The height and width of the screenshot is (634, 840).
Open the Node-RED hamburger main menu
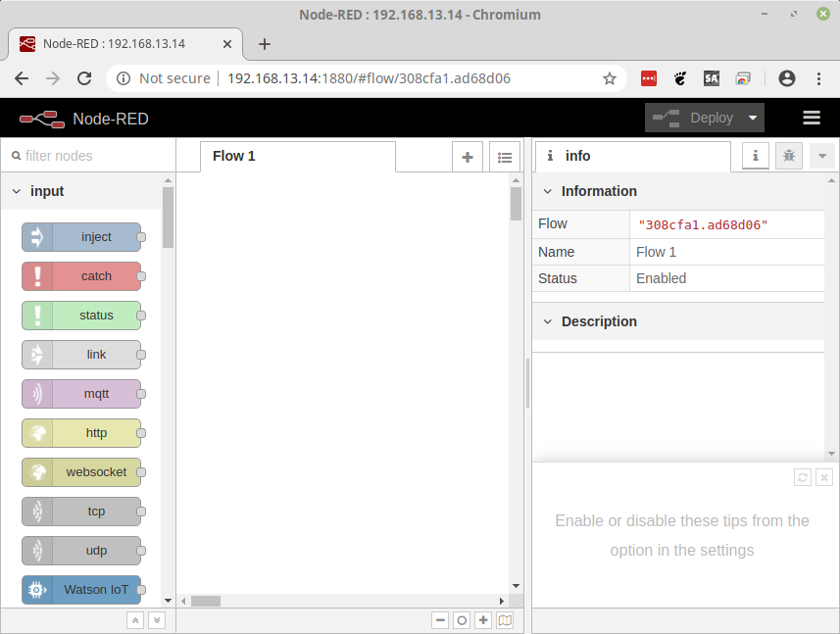[x=812, y=118]
